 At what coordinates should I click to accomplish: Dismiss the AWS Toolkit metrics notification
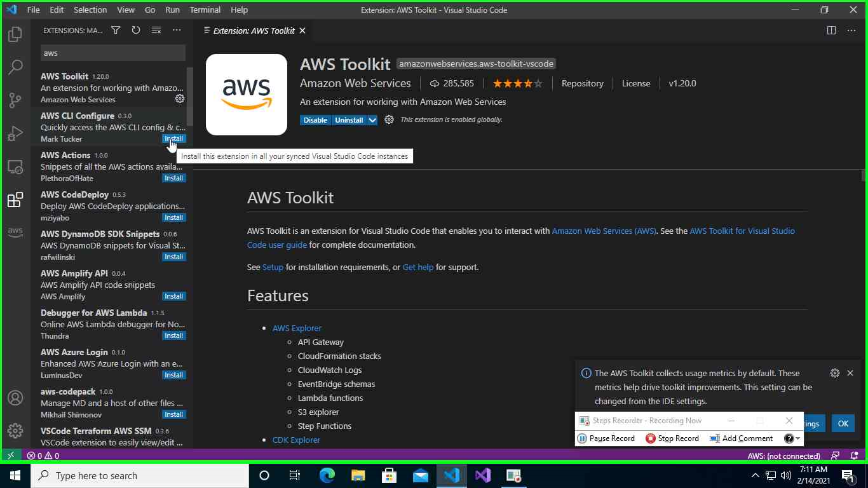coord(850,373)
